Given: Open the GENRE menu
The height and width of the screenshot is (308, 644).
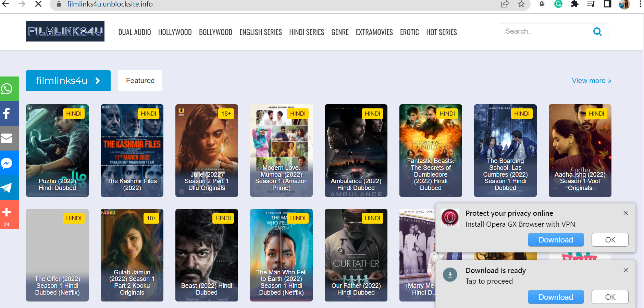Looking at the screenshot, I should [339, 32].
